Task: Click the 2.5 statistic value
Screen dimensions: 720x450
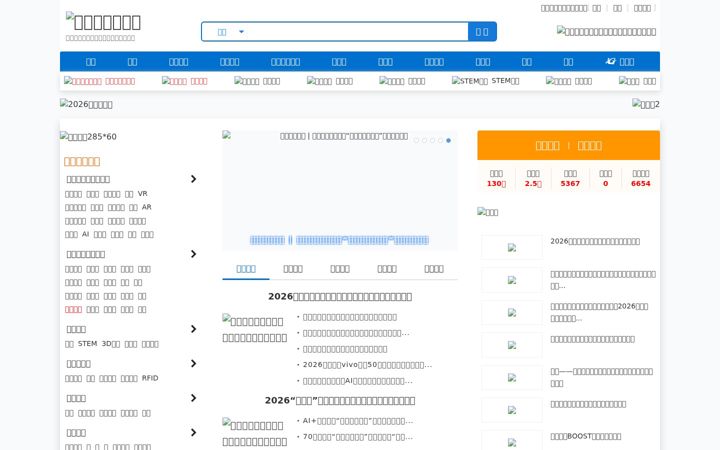Action: [x=533, y=183]
